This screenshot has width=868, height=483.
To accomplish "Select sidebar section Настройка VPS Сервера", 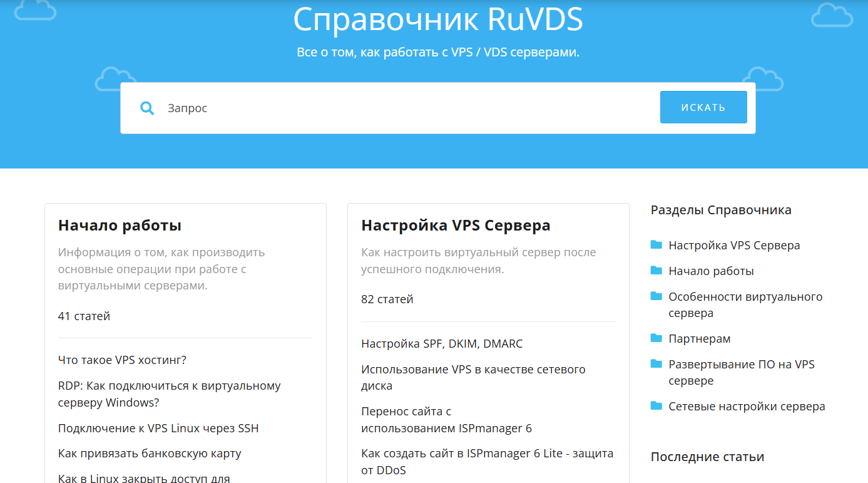I will 734,246.
